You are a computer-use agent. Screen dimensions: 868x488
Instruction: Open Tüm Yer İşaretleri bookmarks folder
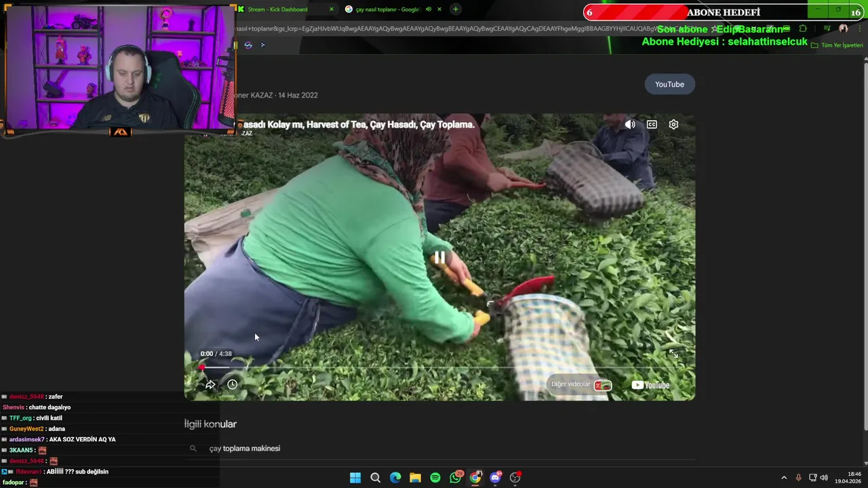coord(837,45)
